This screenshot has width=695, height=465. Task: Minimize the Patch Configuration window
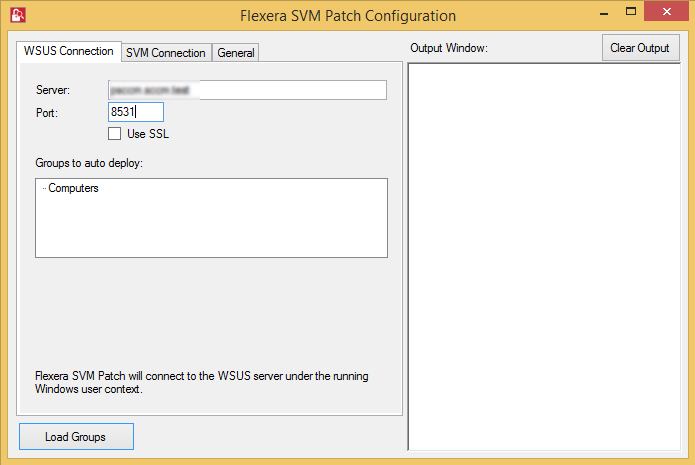click(x=604, y=13)
